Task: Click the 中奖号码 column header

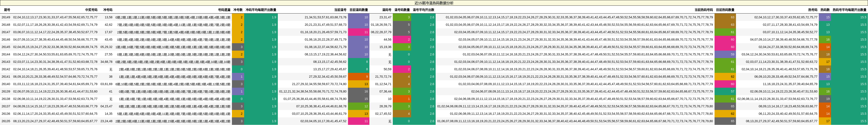Action: pos(91,10)
